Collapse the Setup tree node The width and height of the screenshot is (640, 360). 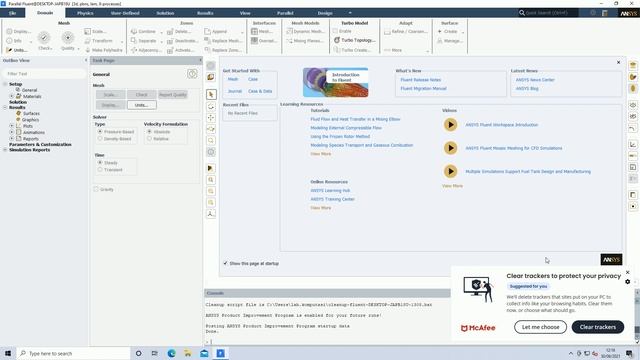pyautogui.click(x=5, y=84)
